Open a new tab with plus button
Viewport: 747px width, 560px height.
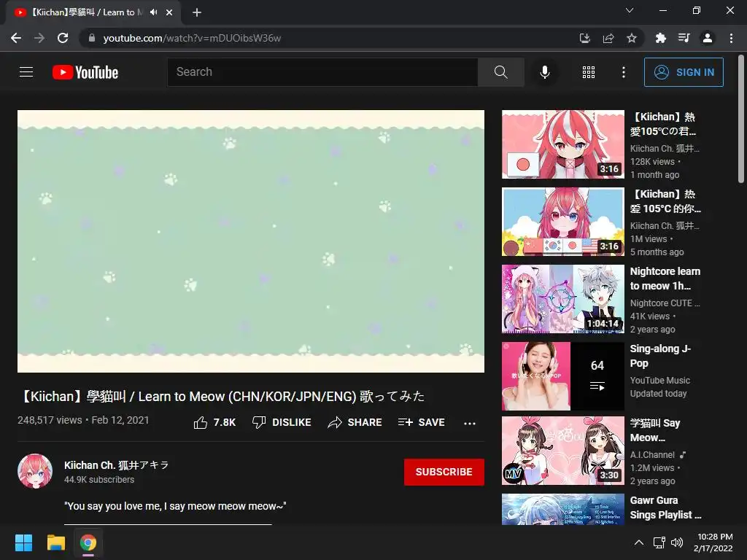point(197,12)
